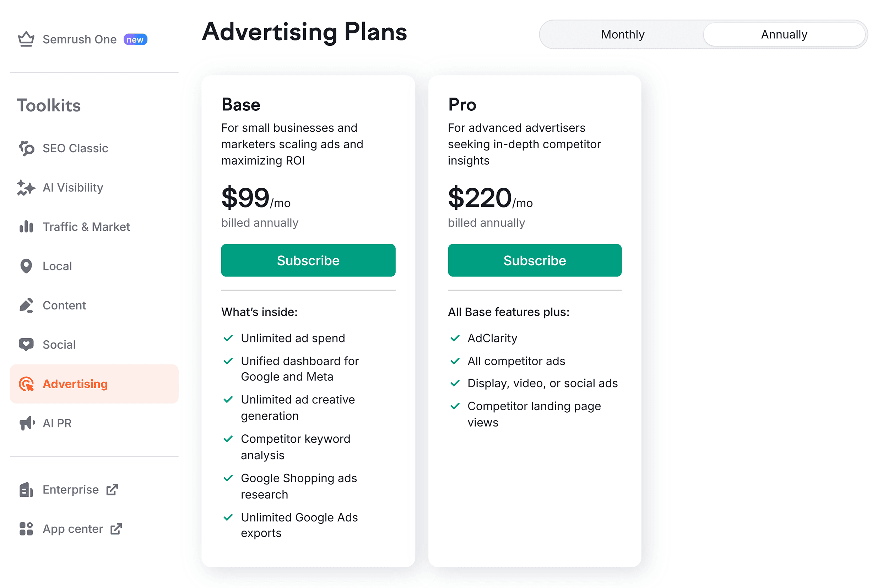The image size is (888, 588).
Task: Open Semrush One from the sidebar
Action: click(x=79, y=39)
